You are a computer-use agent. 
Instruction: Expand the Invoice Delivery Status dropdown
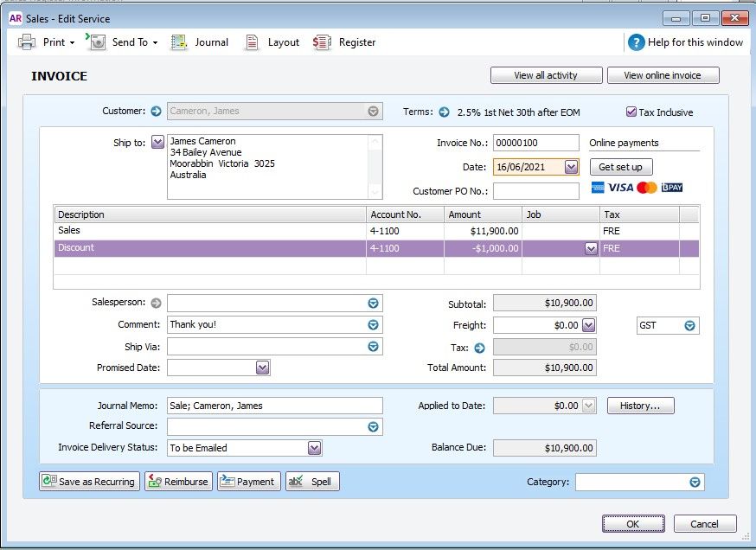click(x=314, y=448)
